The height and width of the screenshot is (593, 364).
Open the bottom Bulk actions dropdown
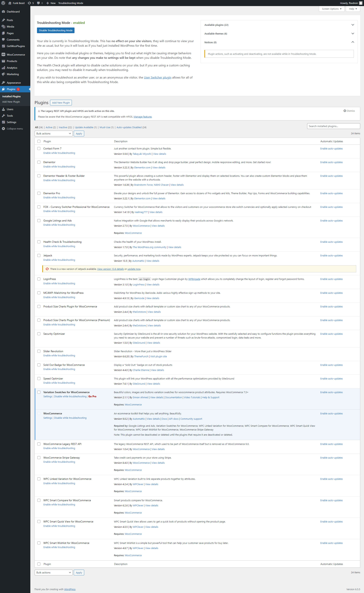(x=53, y=573)
